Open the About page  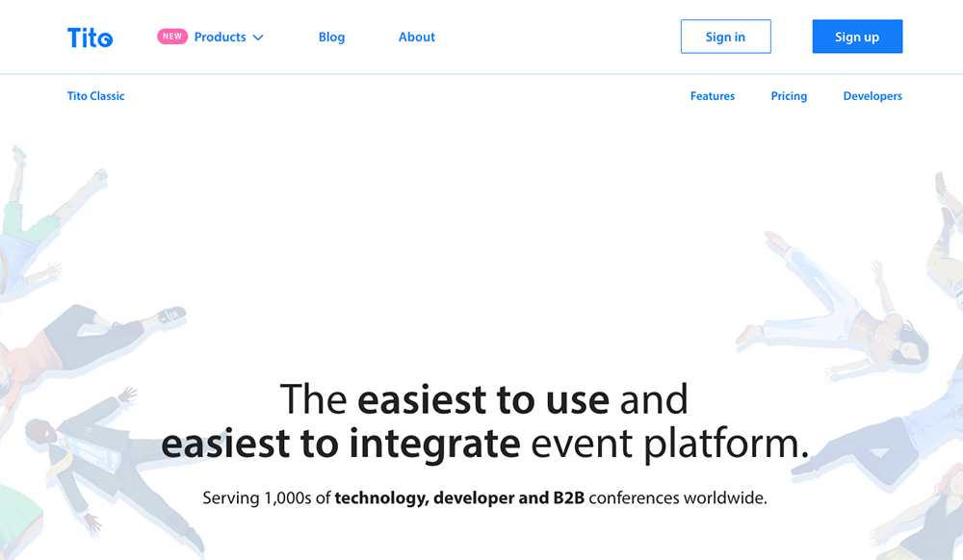click(417, 38)
